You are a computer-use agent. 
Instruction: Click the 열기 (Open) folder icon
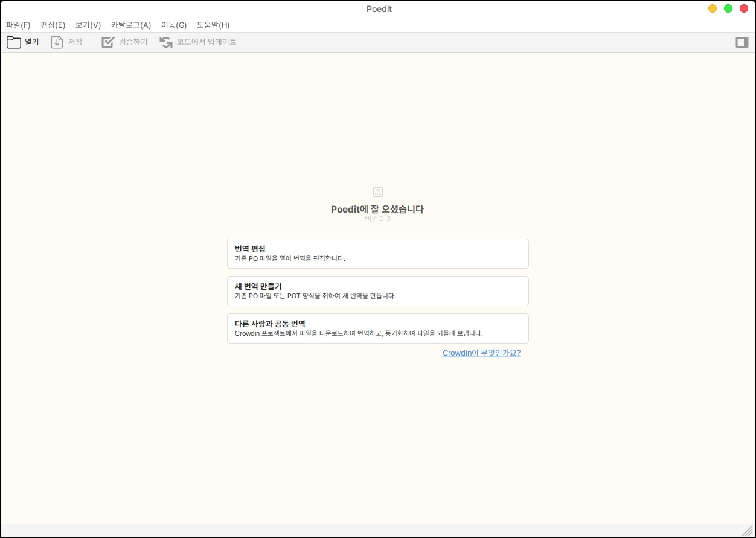pos(14,42)
